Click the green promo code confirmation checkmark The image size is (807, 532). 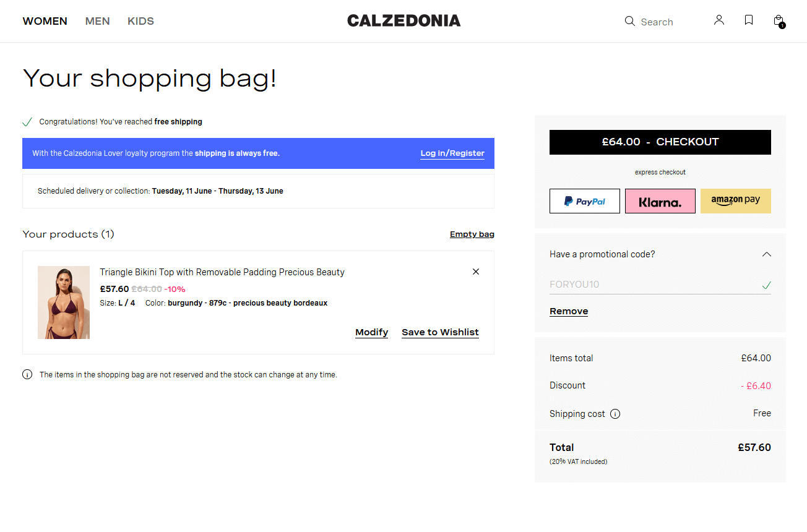click(767, 285)
